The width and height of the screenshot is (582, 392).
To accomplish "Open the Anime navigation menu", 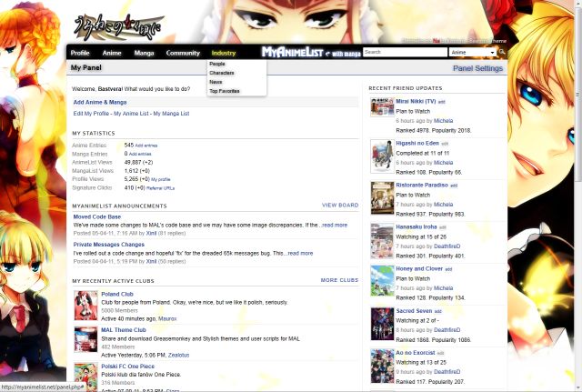I will pyautogui.click(x=112, y=53).
